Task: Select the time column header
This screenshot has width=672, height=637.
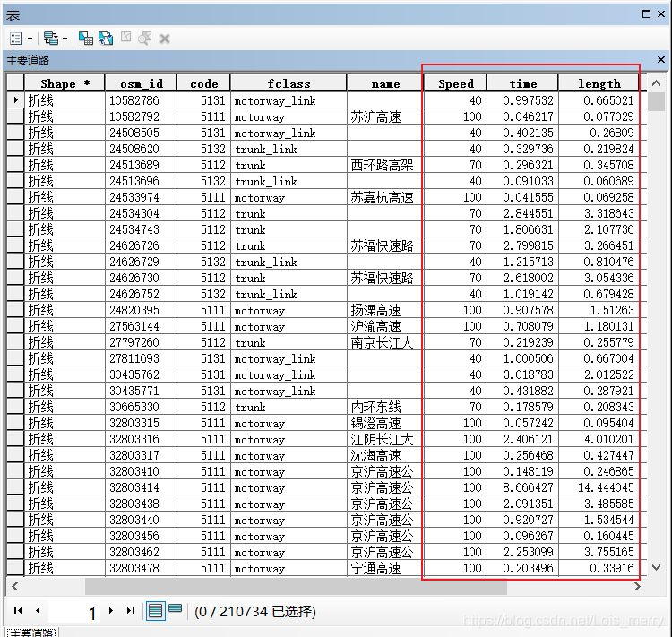Action: point(522,83)
